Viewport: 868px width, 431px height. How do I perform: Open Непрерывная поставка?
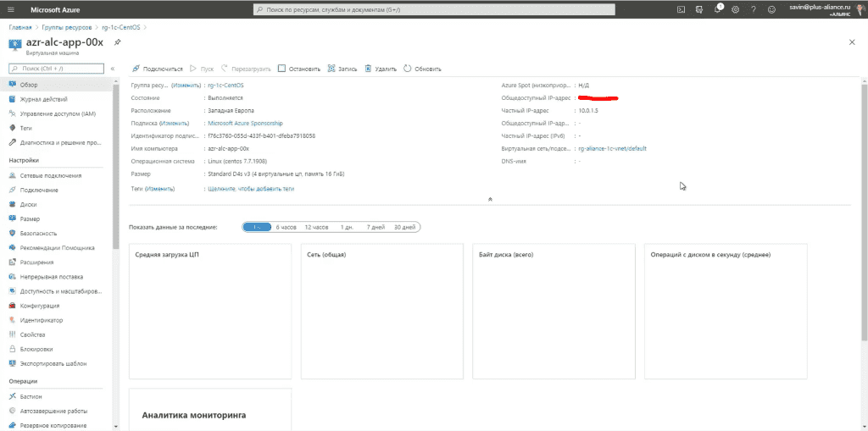coord(55,277)
